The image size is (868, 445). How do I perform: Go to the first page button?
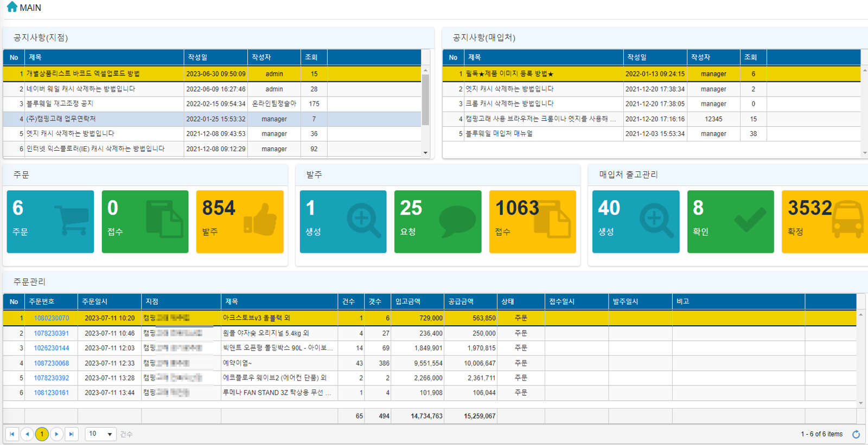coord(12,434)
